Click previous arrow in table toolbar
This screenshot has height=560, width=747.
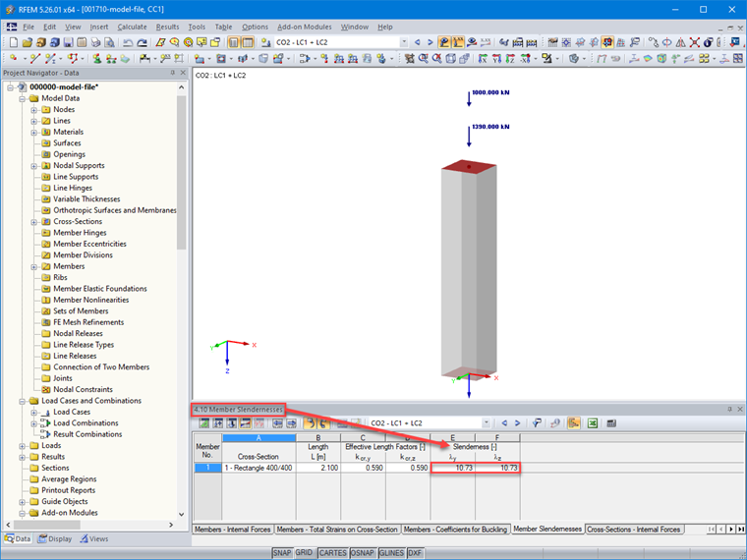click(x=504, y=423)
